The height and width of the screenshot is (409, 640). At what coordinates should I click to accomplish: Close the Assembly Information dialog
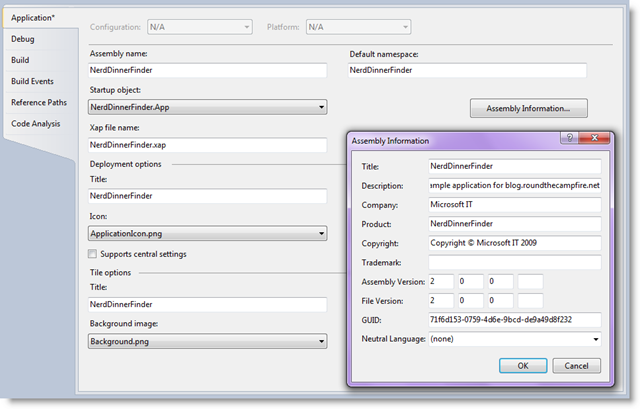coord(594,138)
